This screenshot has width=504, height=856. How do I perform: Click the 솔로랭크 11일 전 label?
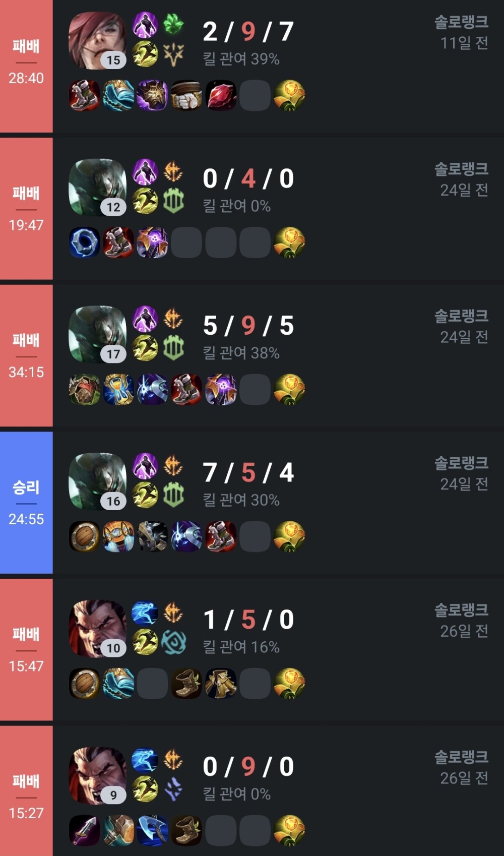click(x=461, y=32)
